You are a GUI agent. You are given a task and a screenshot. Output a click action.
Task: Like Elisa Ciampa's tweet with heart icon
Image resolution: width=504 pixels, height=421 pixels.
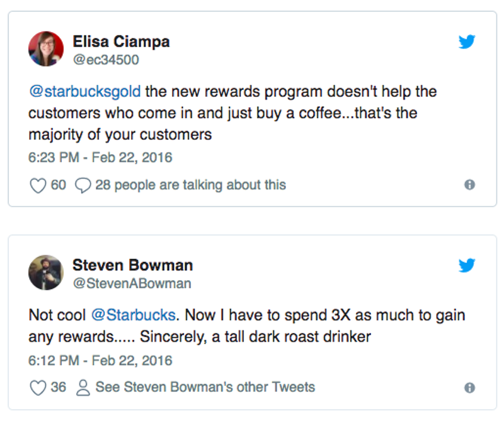pyautogui.click(x=38, y=185)
